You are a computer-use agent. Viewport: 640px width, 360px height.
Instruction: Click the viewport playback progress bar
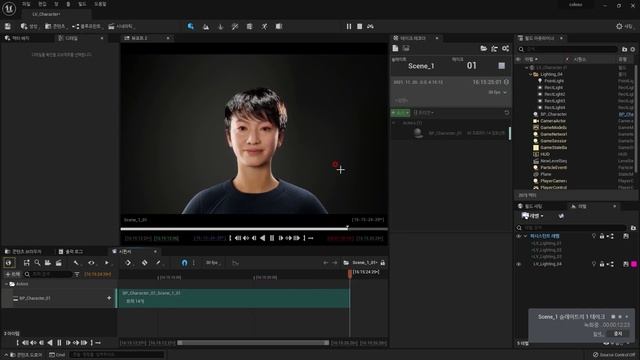[254, 229]
